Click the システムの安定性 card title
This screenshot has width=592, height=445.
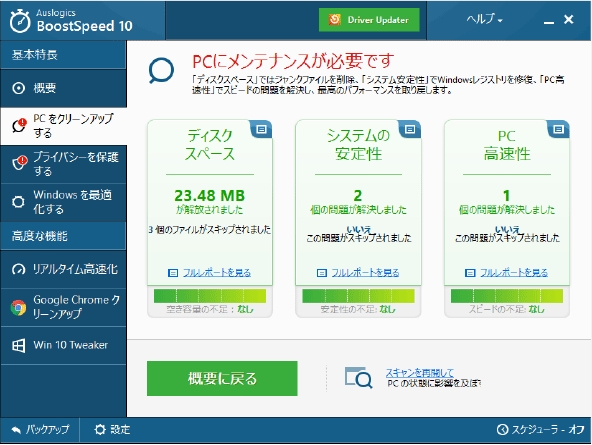pos(358,145)
